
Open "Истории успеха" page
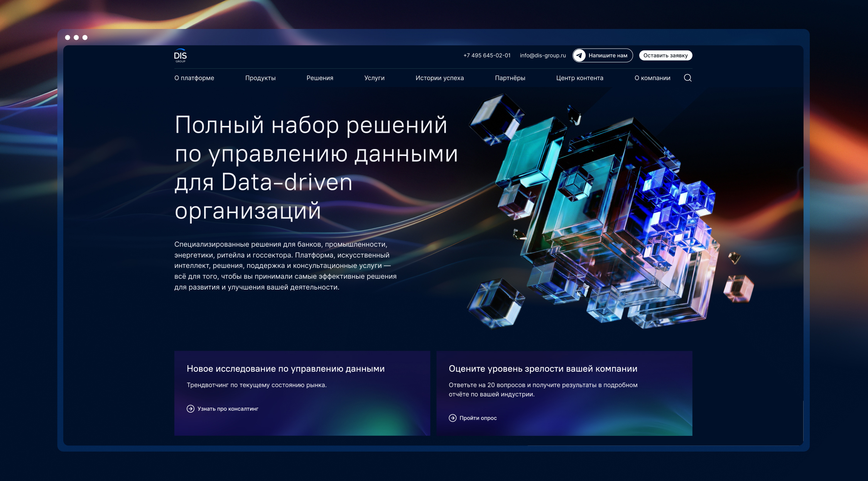coord(439,78)
